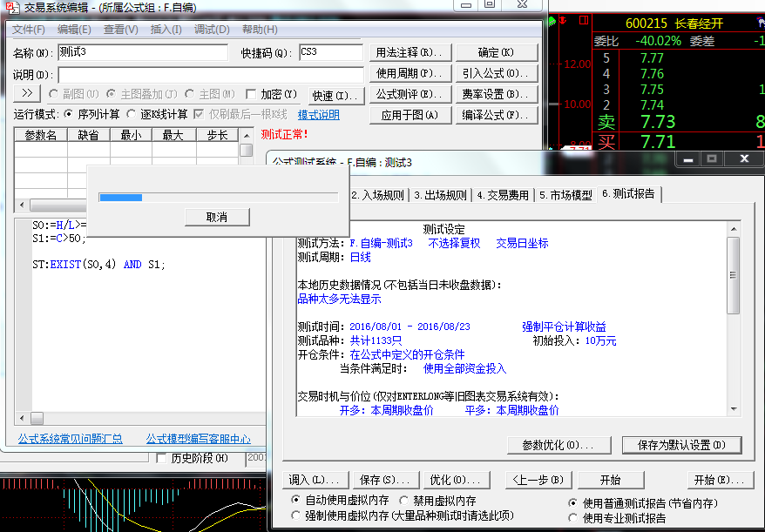
Task: Click the 公式测评(E).. button
Action: point(410,94)
